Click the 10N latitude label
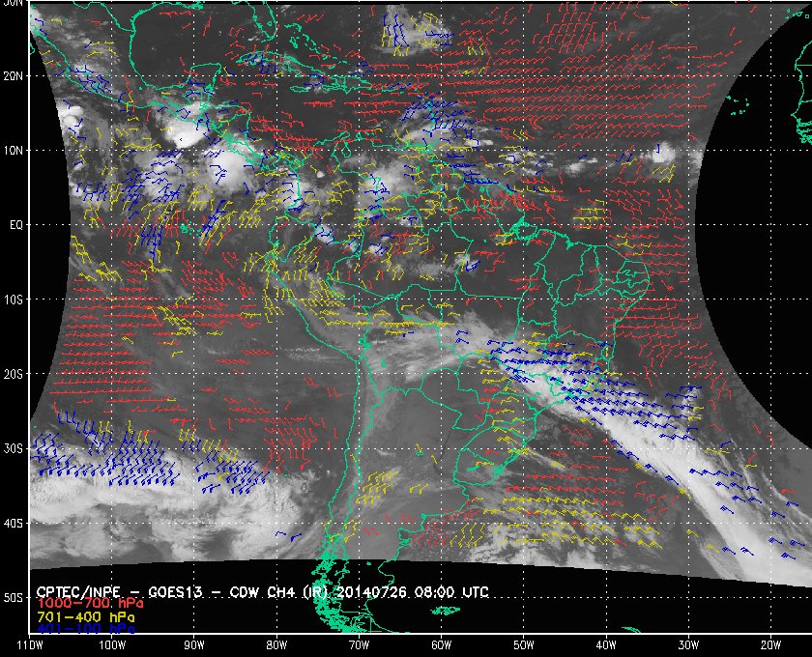The height and width of the screenshot is (657, 812). point(14,150)
